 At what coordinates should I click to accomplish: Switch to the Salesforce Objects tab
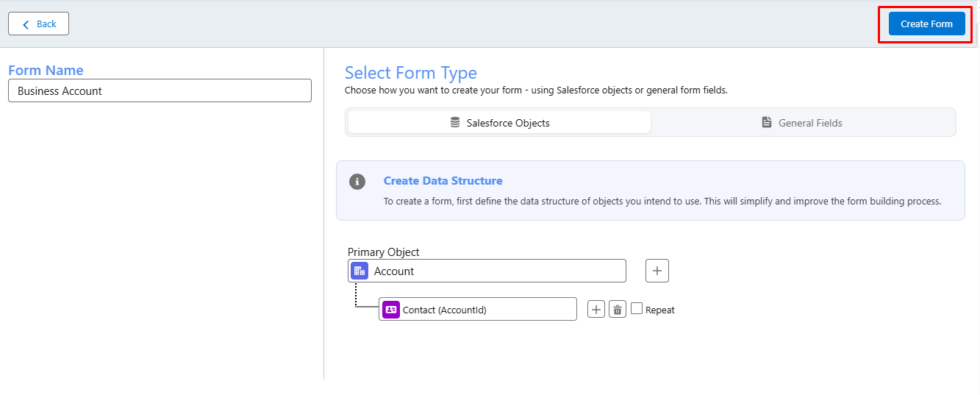tap(500, 123)
